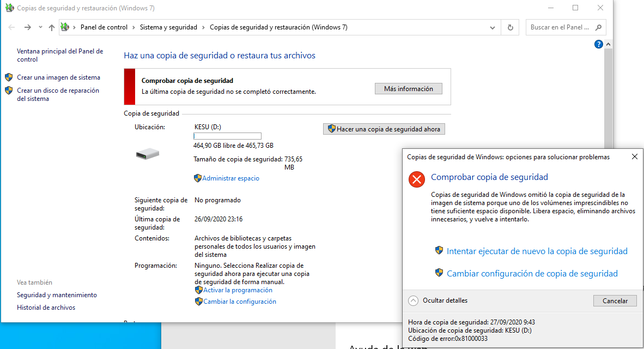Viewport: 644px width, 349px height.
Task: Click the 'Código de error:0x81000033' text
Action: [448, 339]
